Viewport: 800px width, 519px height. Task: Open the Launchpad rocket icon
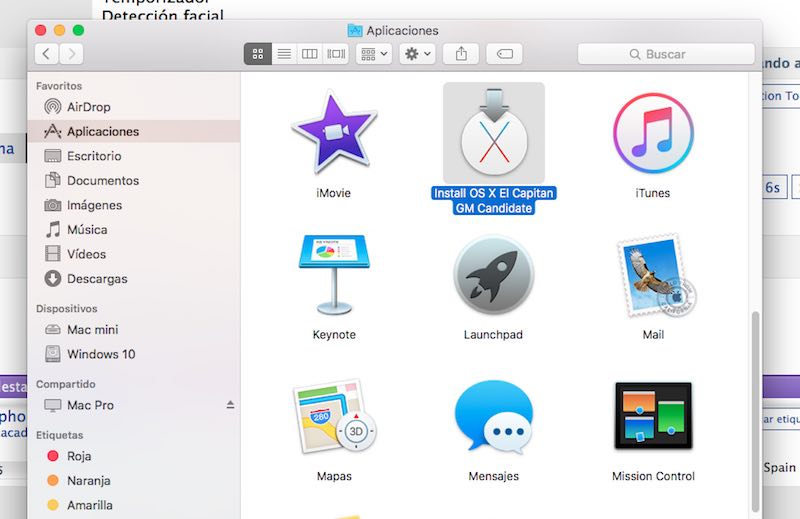pos(493,275)
